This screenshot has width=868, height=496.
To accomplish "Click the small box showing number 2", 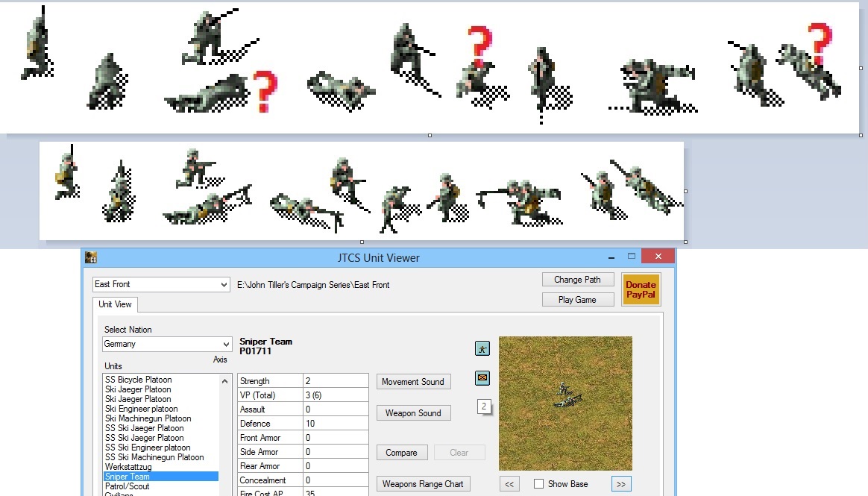I will pyautogui.click(x=484, y=406).
